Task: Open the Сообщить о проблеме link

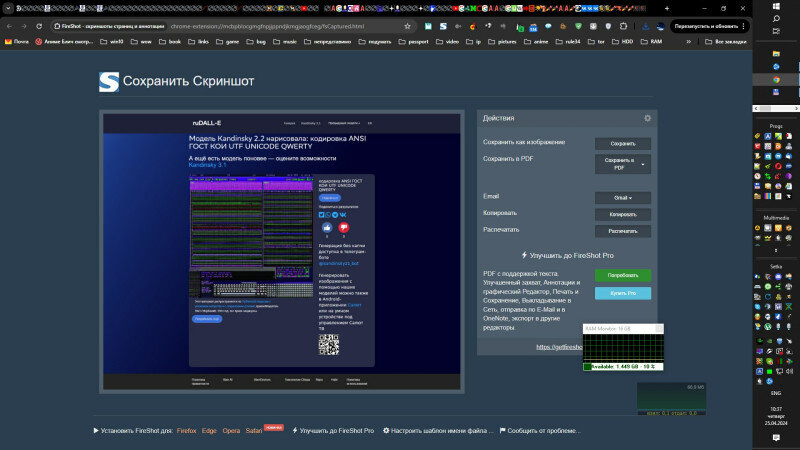Action: [540, 431]
